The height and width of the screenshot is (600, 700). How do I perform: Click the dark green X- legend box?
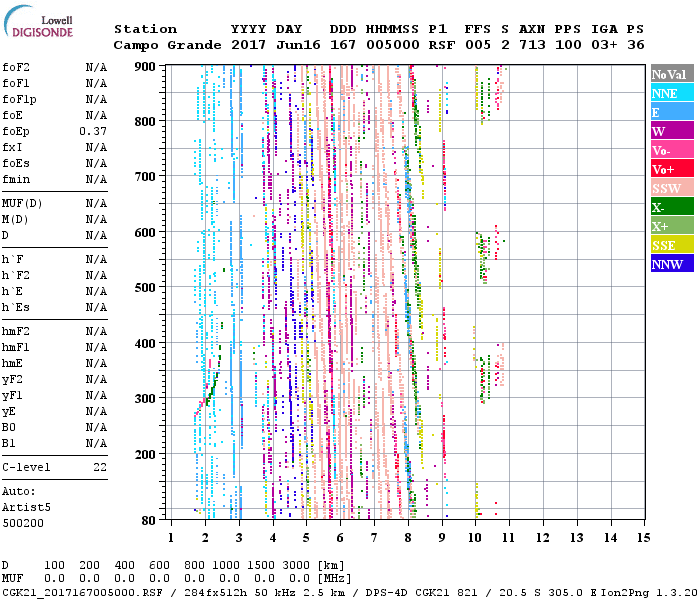point(671,207)
